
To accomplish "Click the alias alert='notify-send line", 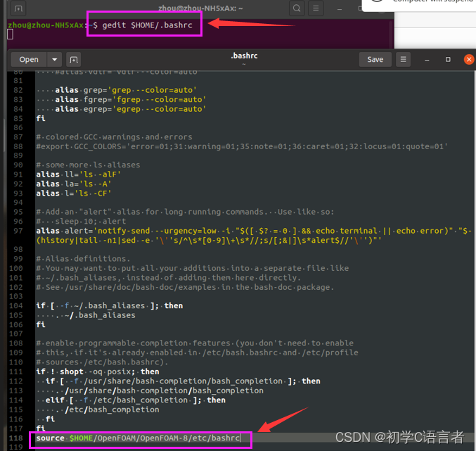I will click(254, 236).
